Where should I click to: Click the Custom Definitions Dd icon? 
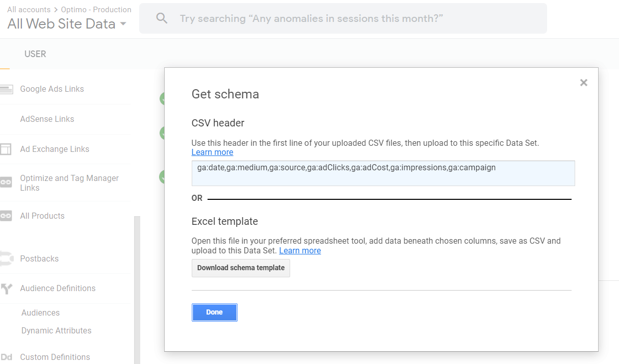6,357
